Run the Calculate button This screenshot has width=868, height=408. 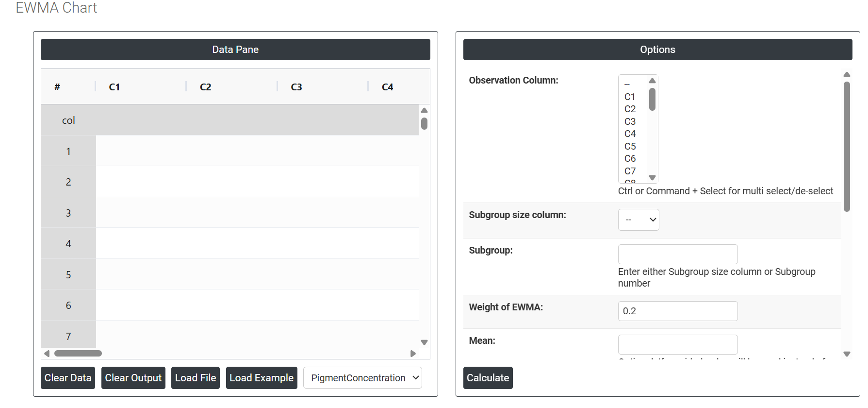pyautogui.click(x=488, y=378)
